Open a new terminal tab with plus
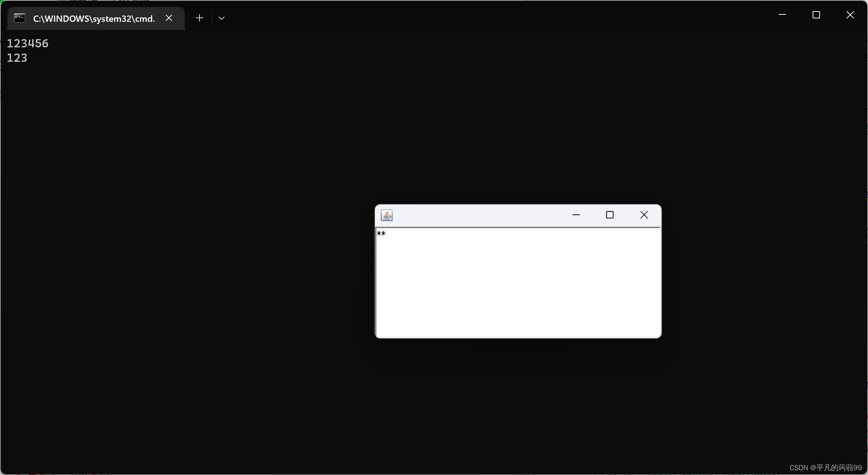 [199, 18]
